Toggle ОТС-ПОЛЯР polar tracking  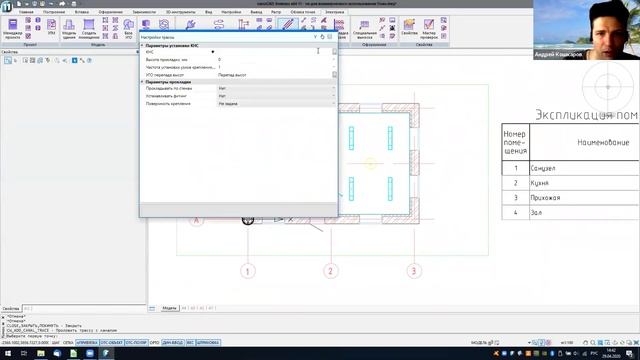(136, 343)
